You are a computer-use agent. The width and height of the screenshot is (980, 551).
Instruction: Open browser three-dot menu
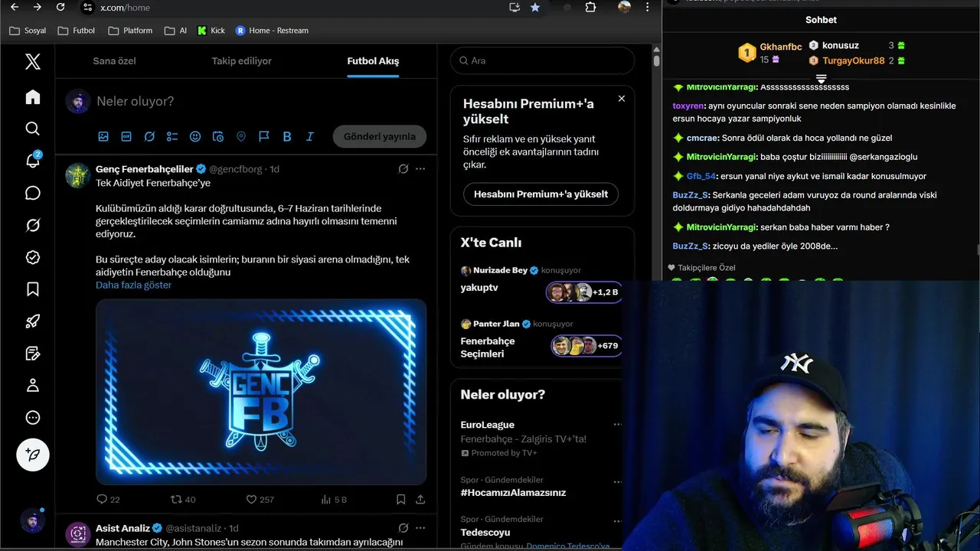coord(648,7)
